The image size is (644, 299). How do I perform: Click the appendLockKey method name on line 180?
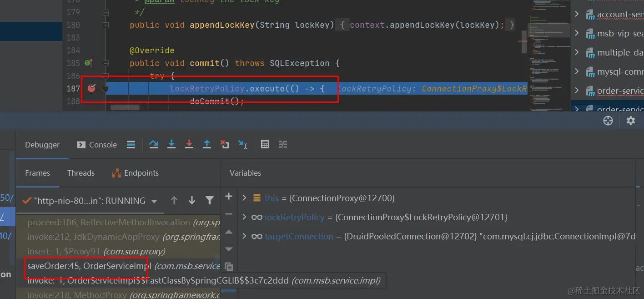tap(222, 25)
